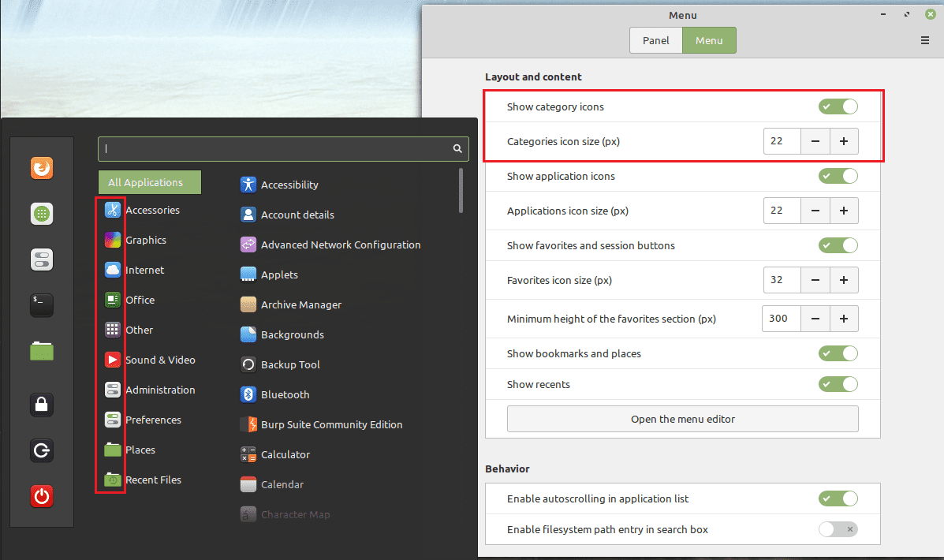Open Calendar from the application list
The width and height of the screenshot is (944, 560).
[271, 484]
